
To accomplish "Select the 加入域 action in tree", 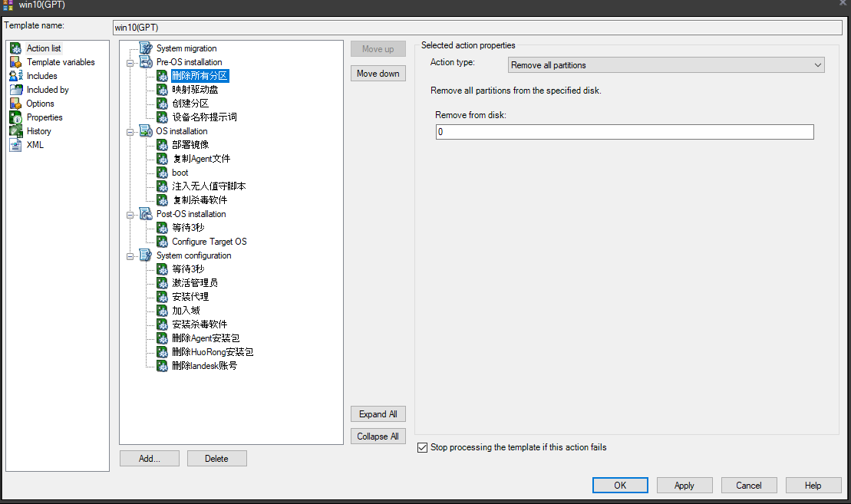I will pyautogui.click(x=186, y=311).
